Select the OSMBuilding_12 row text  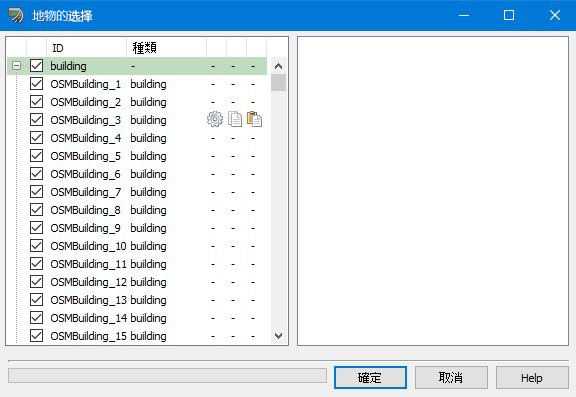tap(89, 282)
